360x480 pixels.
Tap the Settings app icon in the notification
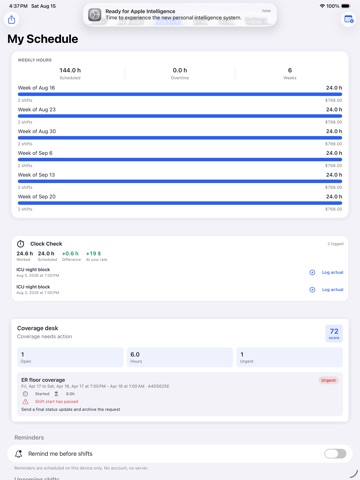pyautogui.click(x=95, y=15)
